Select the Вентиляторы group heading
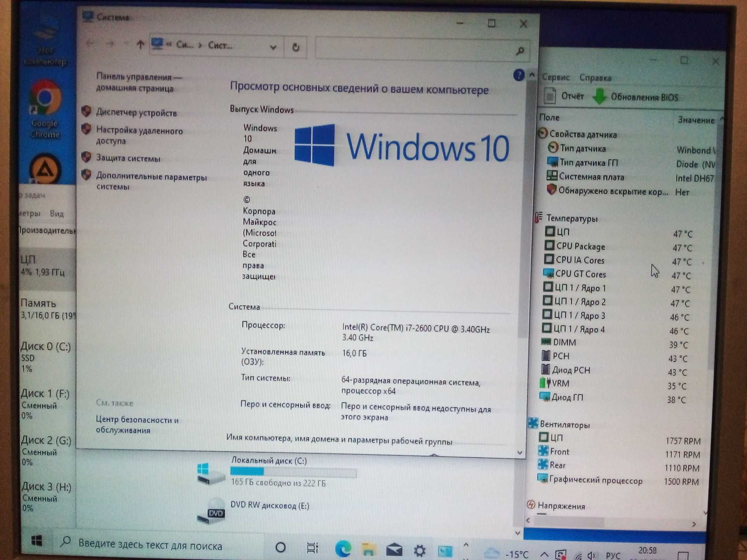Viewport: 747px width, 560px height. click(559, 424)
